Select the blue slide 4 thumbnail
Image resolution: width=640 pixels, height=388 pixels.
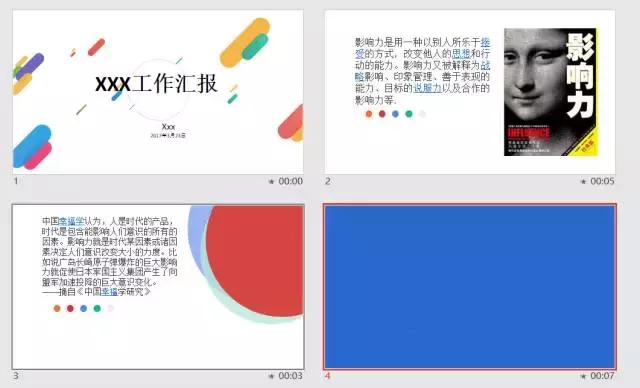tap(470, 287)
